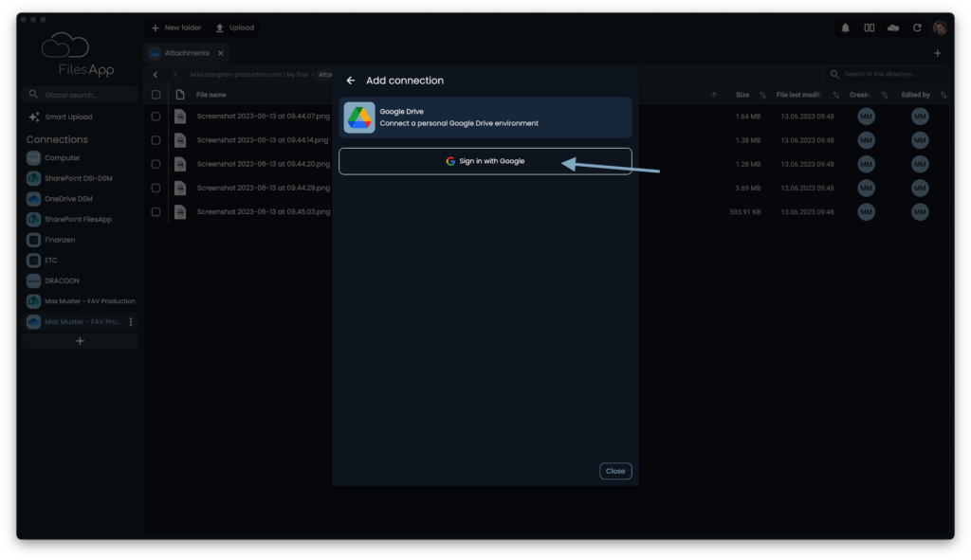971x560 pixels.
Task: Go back in the Add connection dialog
Action: [x=351, y=81]
